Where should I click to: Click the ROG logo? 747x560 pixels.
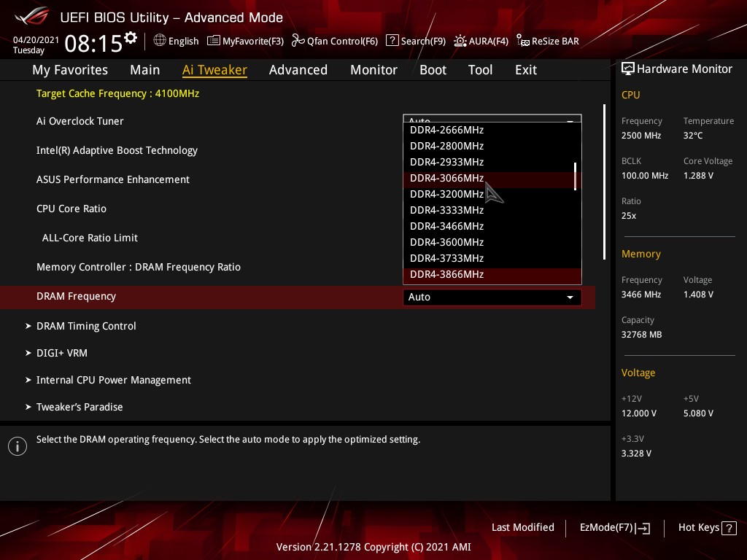(31, 17)
